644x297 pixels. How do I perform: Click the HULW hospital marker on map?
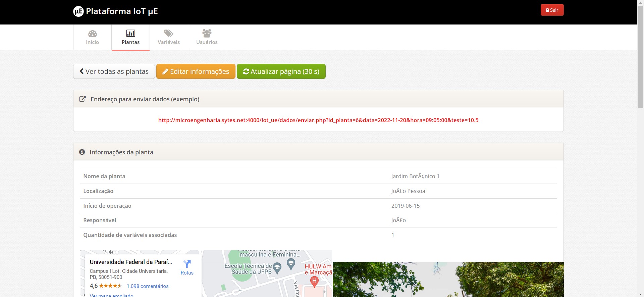314,281
